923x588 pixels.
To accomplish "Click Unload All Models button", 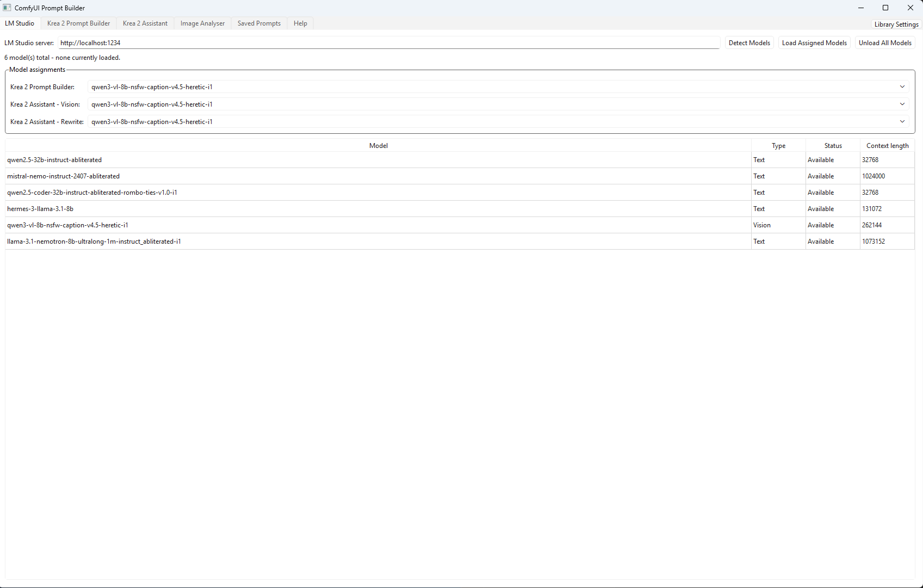I will coord(885,43).
